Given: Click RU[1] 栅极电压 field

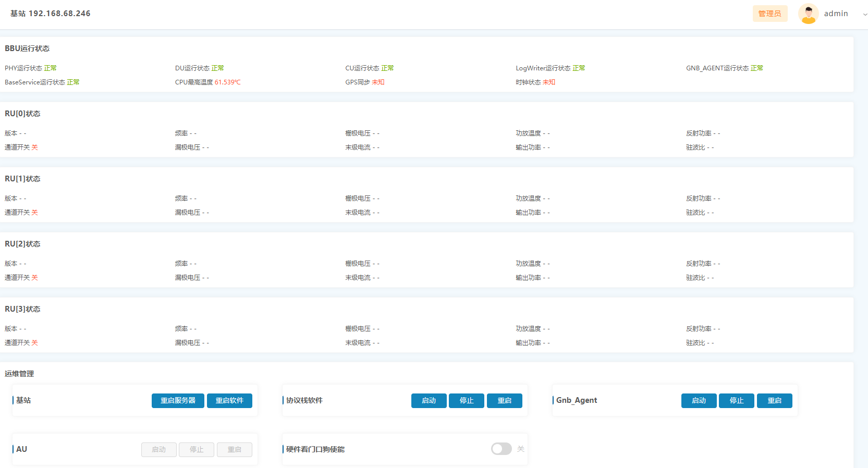Looking at the screenshot, I should coord(362,199).
